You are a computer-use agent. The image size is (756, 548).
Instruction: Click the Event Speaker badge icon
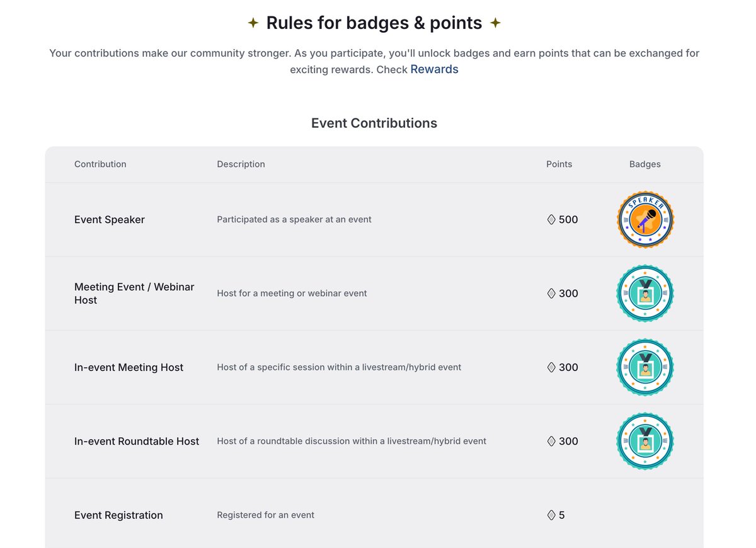[645, 220]
